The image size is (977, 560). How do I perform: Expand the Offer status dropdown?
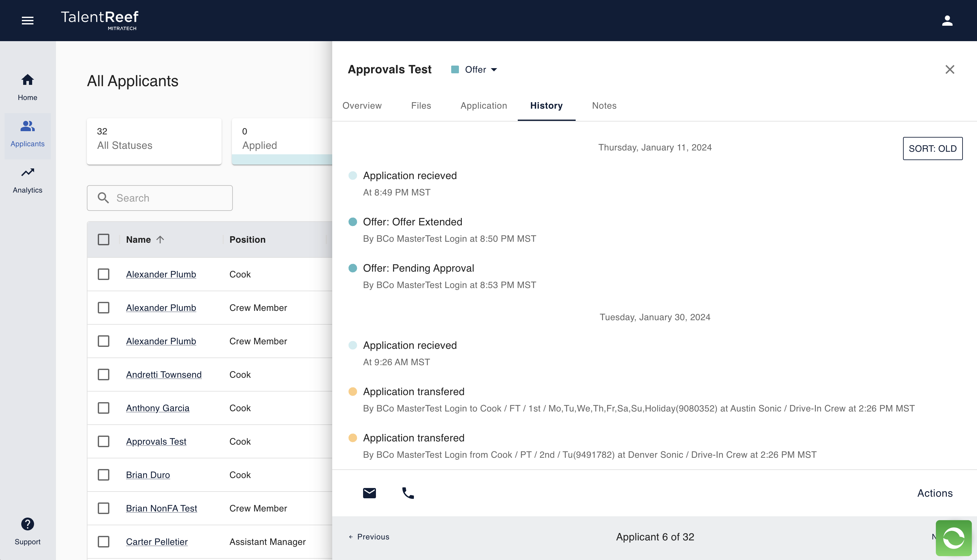coord(481,70)
